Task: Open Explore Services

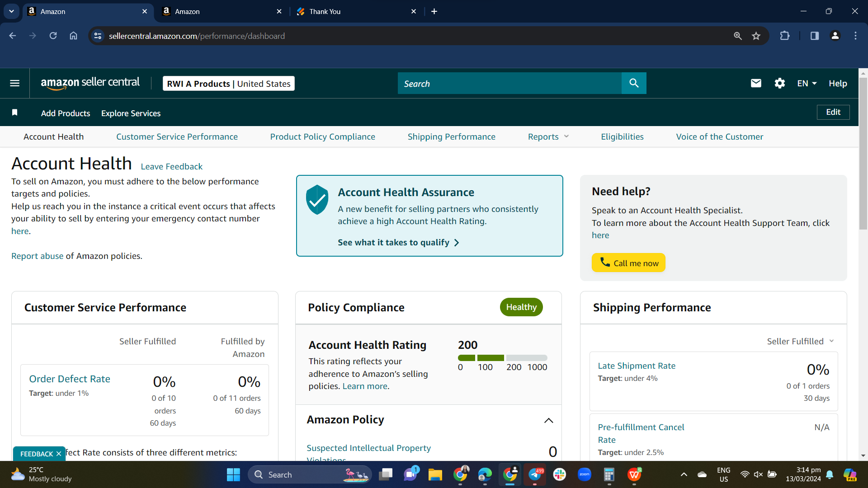Action: [x=131, y=113]
